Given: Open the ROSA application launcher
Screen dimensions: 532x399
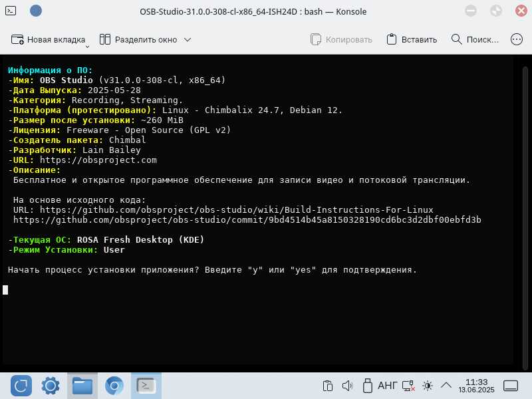Looking at the screenshot, I should tap(21, 386).
